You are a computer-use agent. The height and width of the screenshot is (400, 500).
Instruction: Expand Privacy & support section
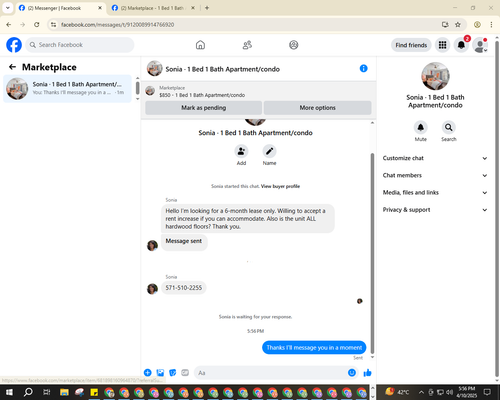click(x=435, y=210)
